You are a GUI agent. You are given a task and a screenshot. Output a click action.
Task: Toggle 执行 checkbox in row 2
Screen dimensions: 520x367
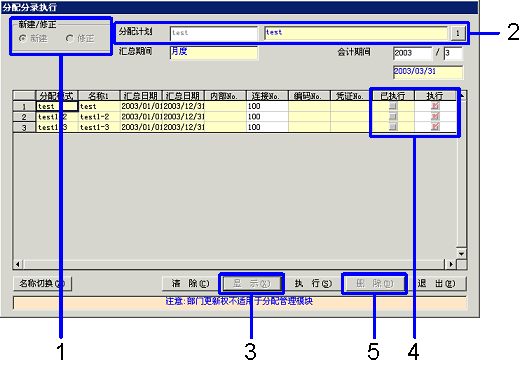[x=435, y=116]
